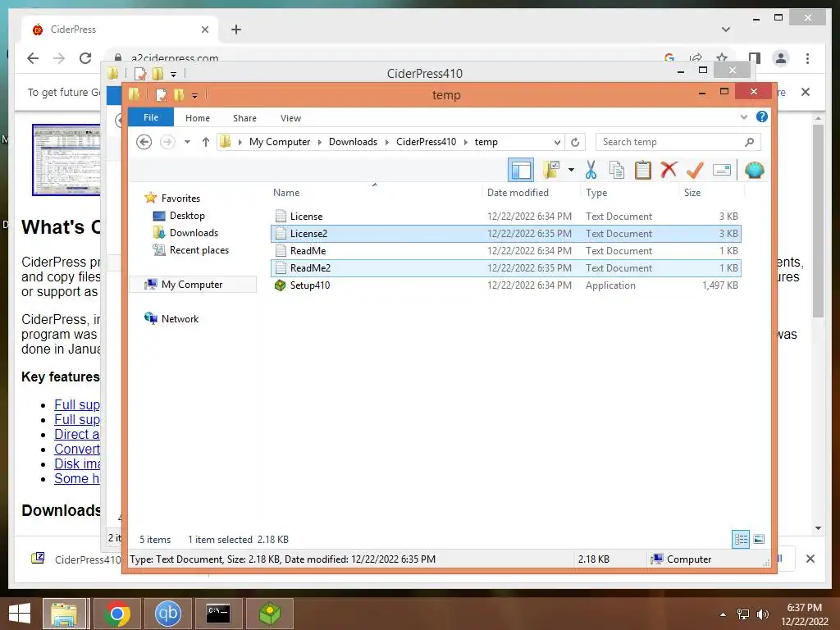Screen dimensions: 840x630
Task: Click the Cut scissors icon in temp toolbar
Action: tap(591, 171)
